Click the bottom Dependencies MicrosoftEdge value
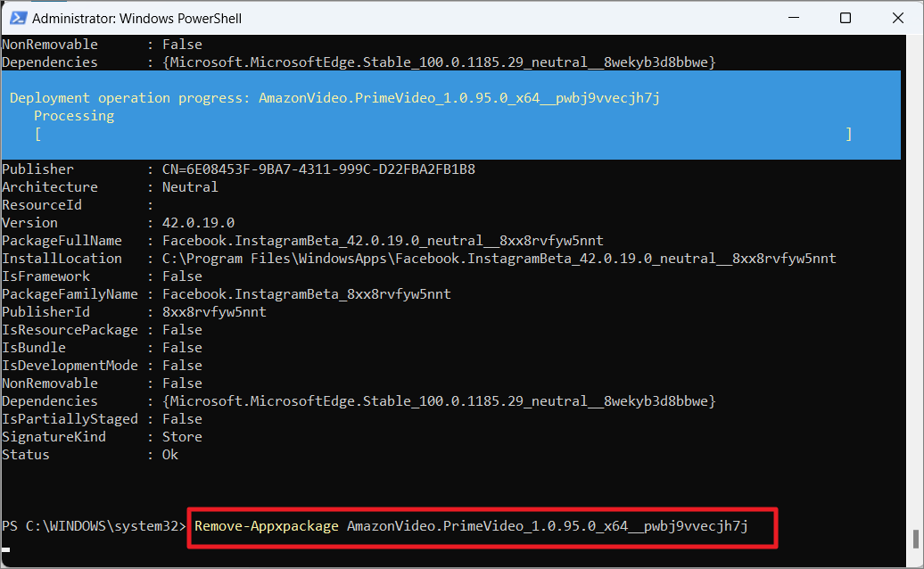This screenshot has width=924, height=569. 439,401
